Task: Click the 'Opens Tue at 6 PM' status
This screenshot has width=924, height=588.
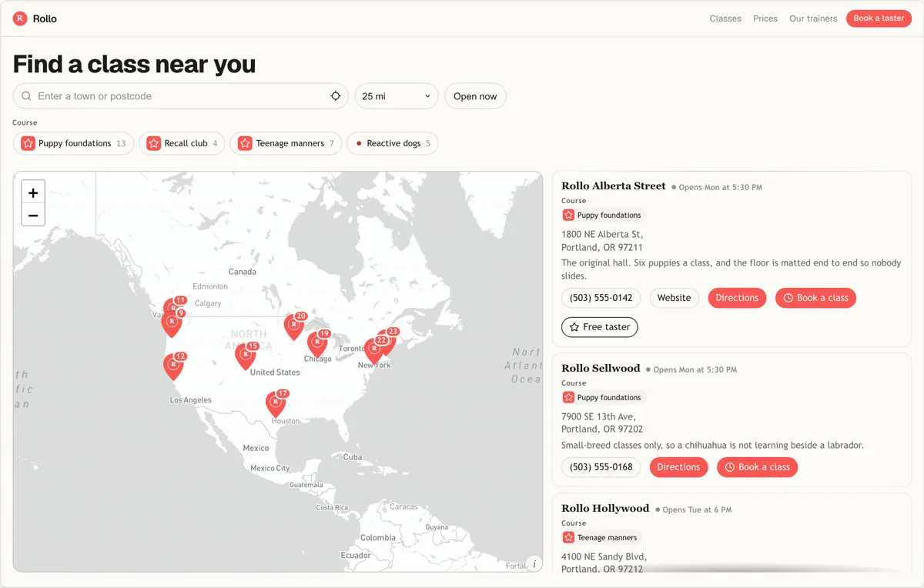Action: tap(697, 509)
